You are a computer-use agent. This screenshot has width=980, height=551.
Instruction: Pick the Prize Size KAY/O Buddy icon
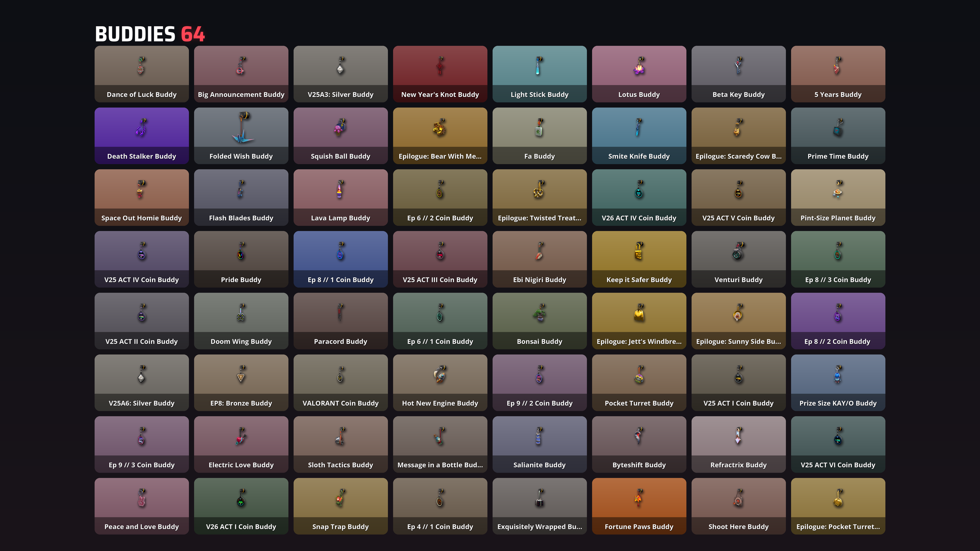838,374
